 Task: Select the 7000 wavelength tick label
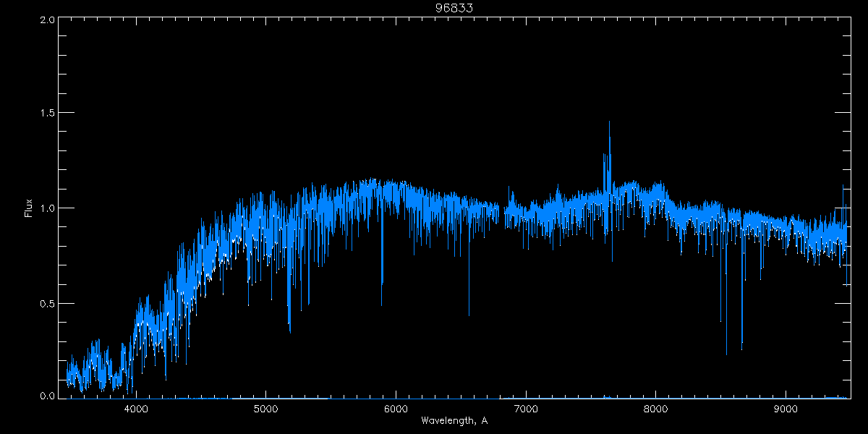tap(526, 409)
